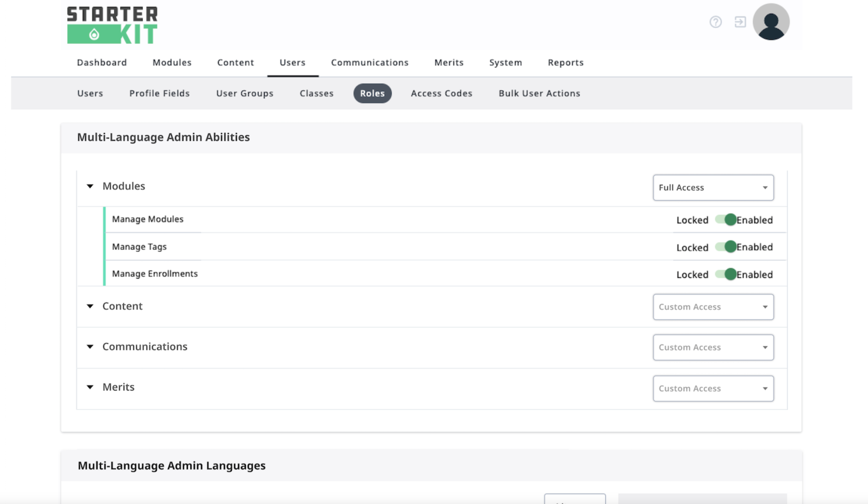Open the Bulk User Actions link
This screenshot has height=504, width=868.
pyautogui.click(x=539, y=93)
